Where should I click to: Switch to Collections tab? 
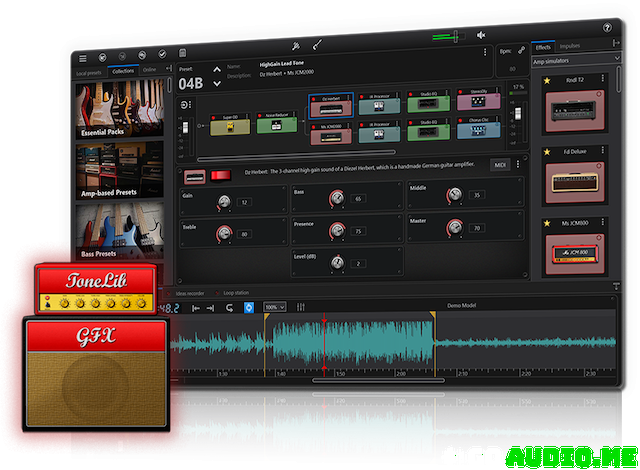pyautogui.click(x=123, y=71)
